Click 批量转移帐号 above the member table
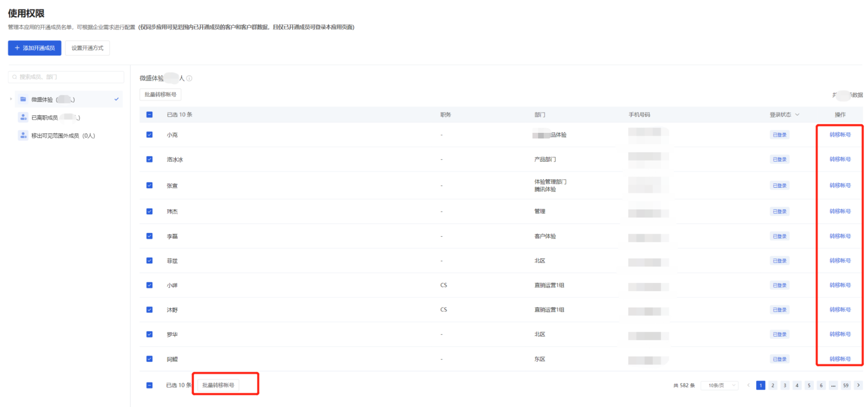This screenshot has height=407, width=868. pos(160,94)
